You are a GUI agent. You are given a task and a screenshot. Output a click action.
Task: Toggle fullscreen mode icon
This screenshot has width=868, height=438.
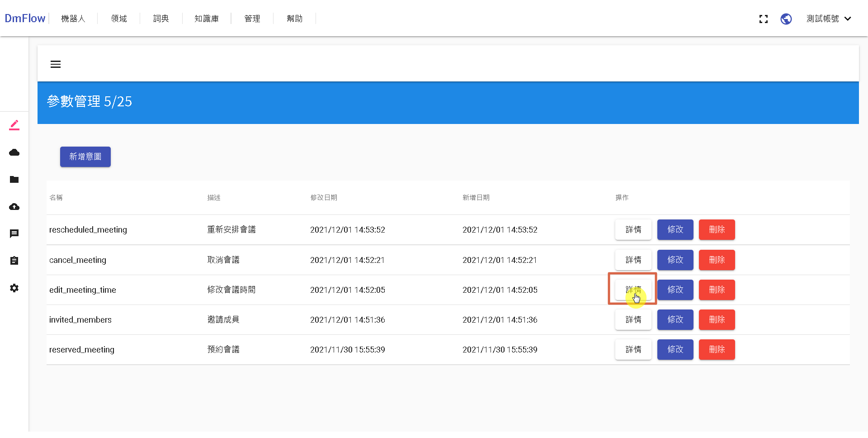pos(764,19)
